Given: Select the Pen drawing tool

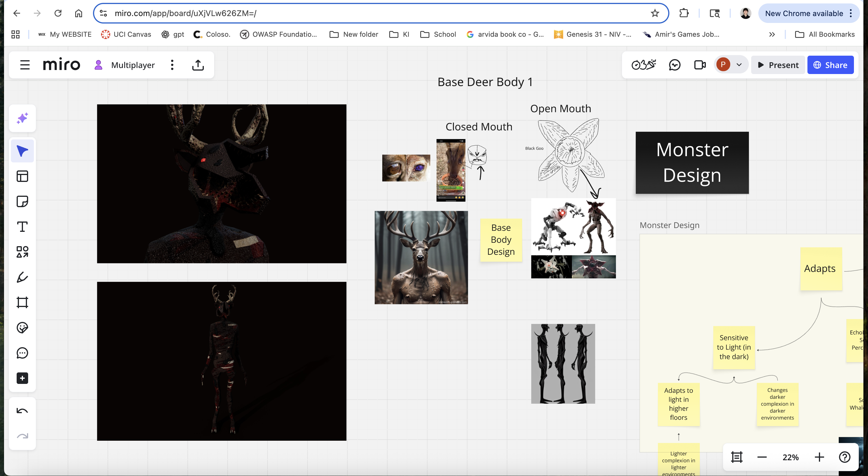Looking at the screenshot, I should 22,277.
